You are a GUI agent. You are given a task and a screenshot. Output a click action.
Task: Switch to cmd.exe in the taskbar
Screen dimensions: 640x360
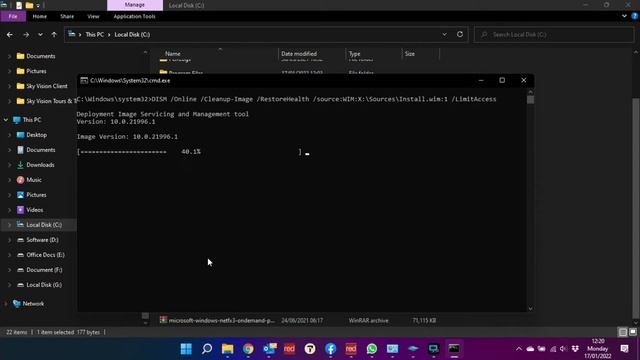pyautogui.click(x=454, y=349)
